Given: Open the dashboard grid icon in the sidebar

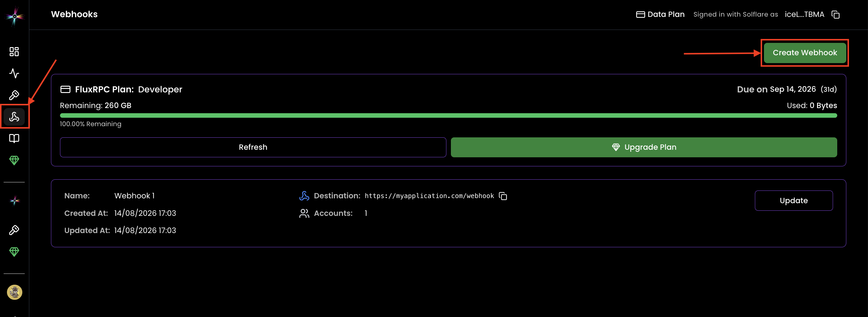Looking at the screenshot, I should (14, 52).
